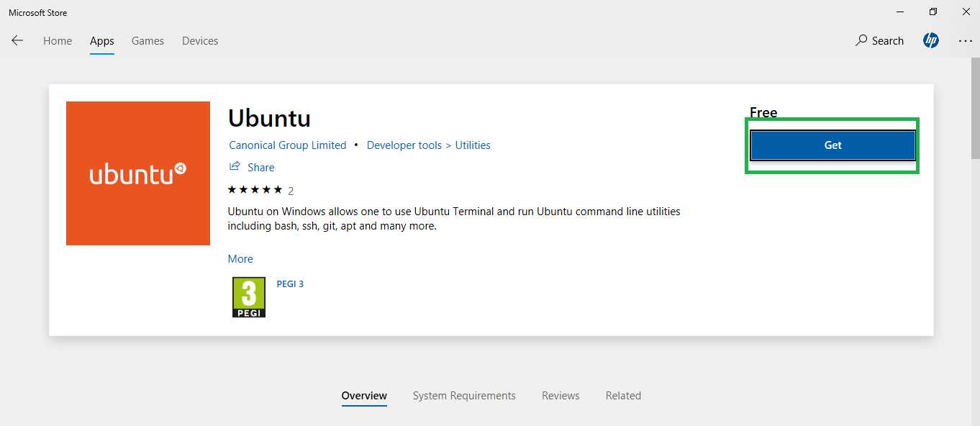Open the HP account profile icon
This screenshot has width=980, height=426.
point(931,41)
